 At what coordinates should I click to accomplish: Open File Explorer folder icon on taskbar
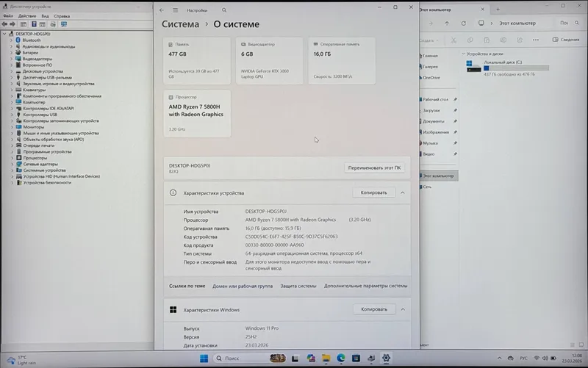(326, 358)
